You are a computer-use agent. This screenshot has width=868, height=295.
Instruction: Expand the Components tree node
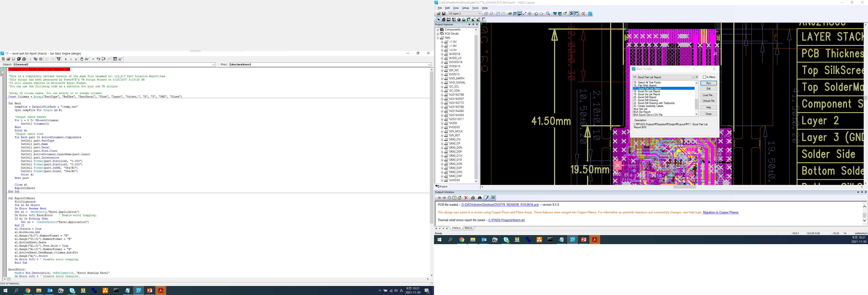tap(438, 30)
